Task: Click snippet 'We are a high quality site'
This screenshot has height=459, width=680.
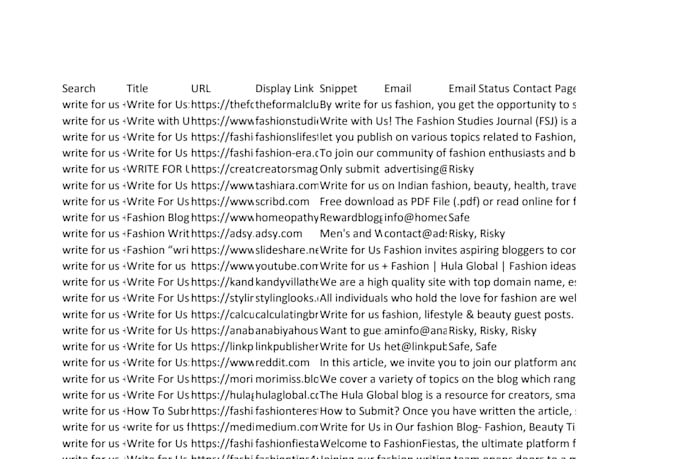Action: (448, 282)
